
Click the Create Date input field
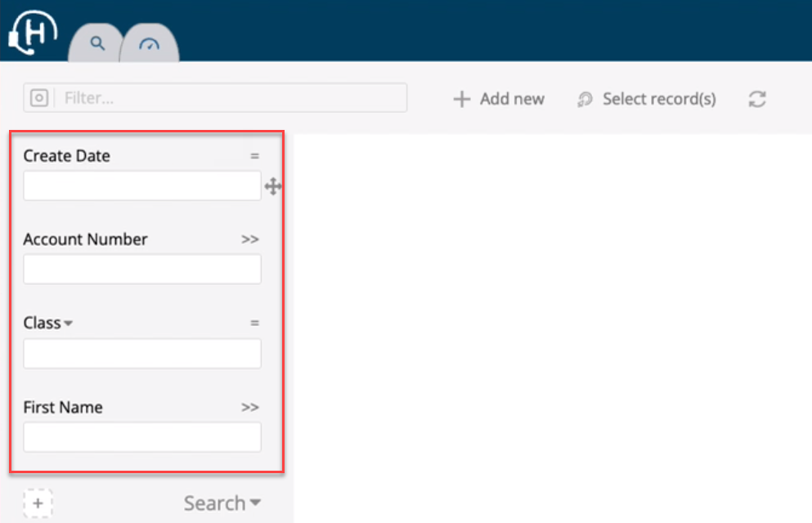click(142, 186)
